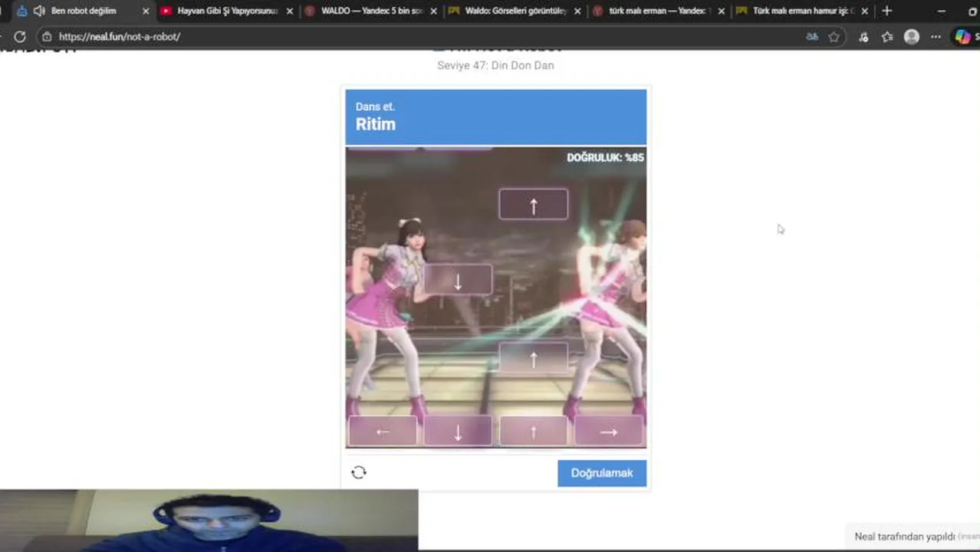Add page to favorites star

click(834, 37)
